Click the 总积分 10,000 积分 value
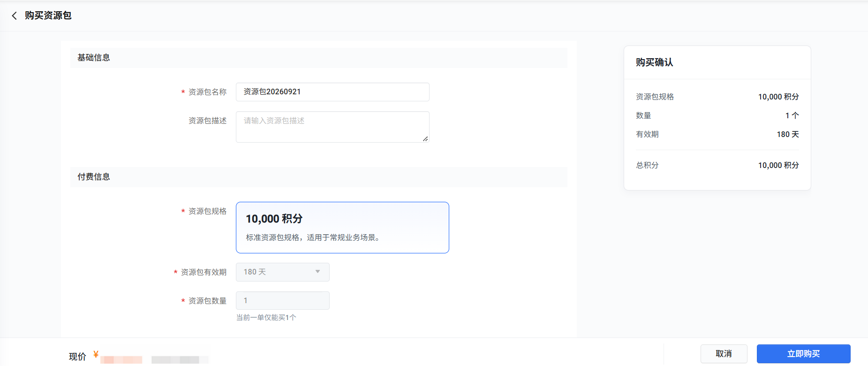Image resolution: width=868 pixels, height=366 pixels. (778, 165)
